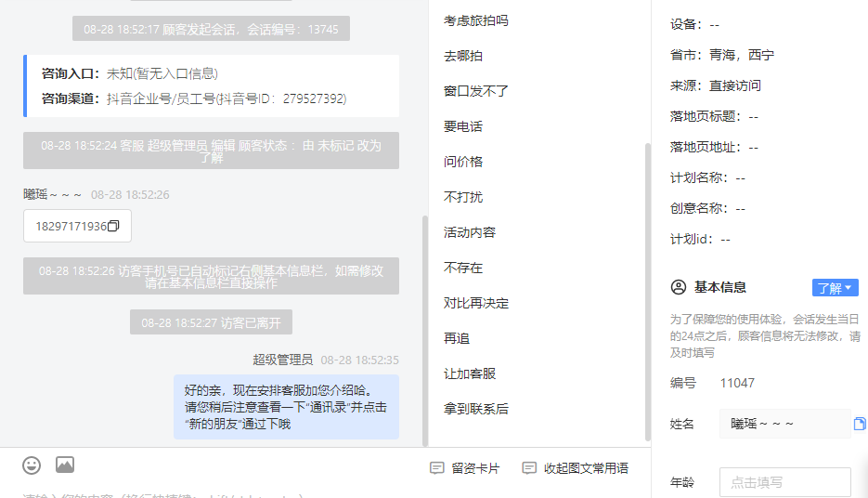Click the 超级管理员 reply message bubble
The width and height of the screenshot is (868, 498).
(x=286, y=407)
